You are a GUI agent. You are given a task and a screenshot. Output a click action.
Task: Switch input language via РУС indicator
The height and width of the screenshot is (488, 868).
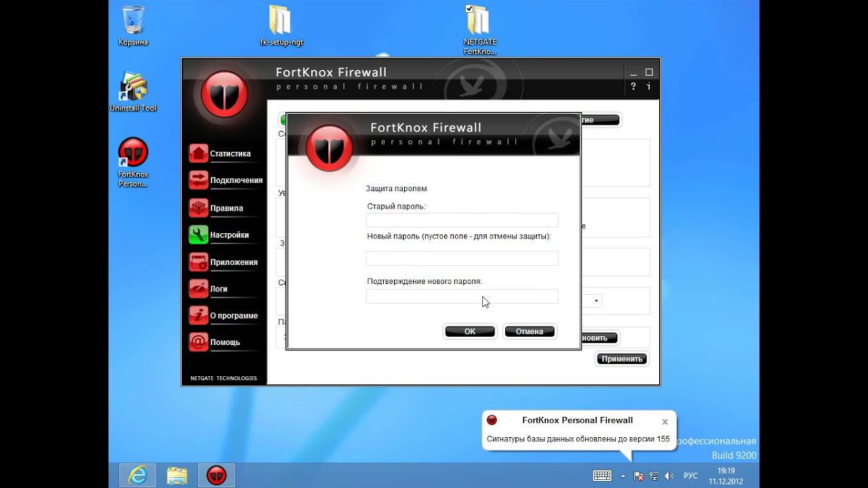690,476
